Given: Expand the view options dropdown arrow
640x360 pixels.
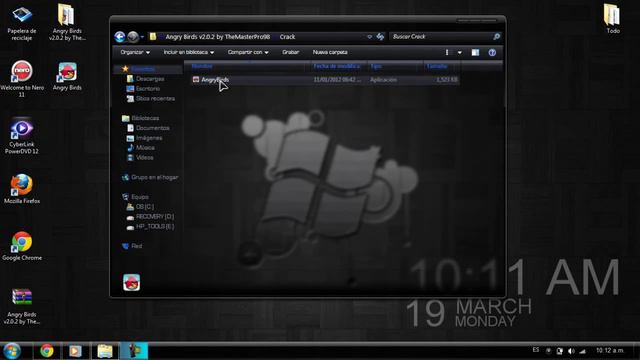Looking at the screenshot, I should point(460,52).
